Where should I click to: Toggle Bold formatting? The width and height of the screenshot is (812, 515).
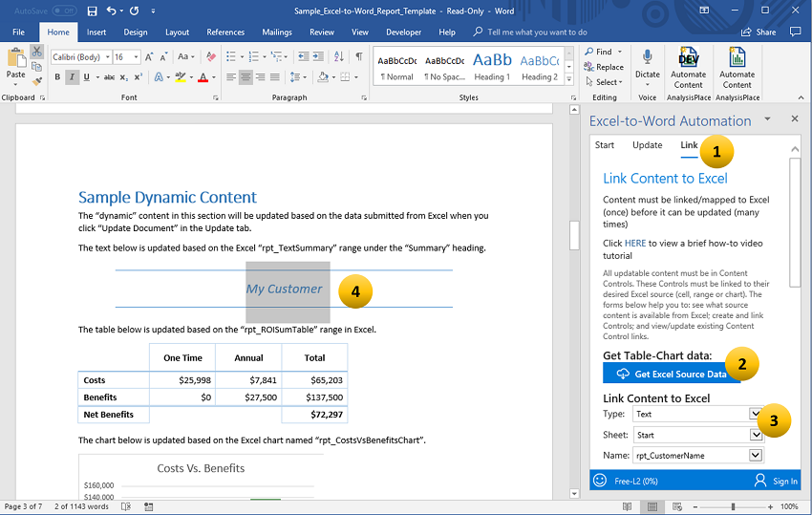pos(57,77)
